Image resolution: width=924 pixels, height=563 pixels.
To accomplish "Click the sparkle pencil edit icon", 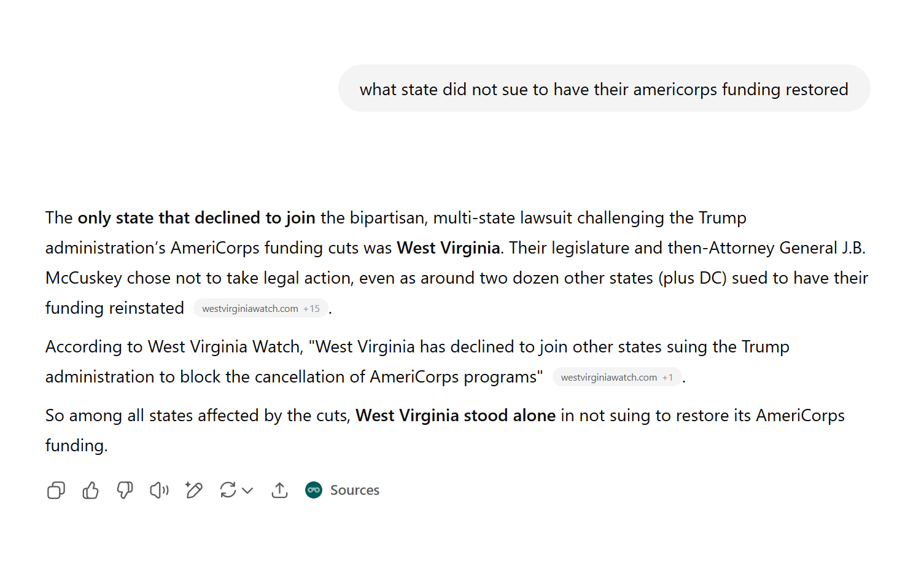I will pos(194,490).
